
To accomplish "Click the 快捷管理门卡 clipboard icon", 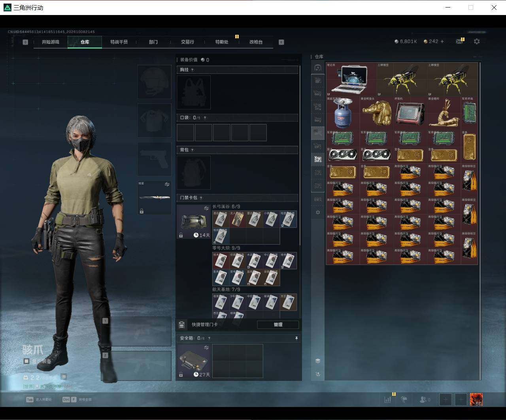I will click(181, 325).
